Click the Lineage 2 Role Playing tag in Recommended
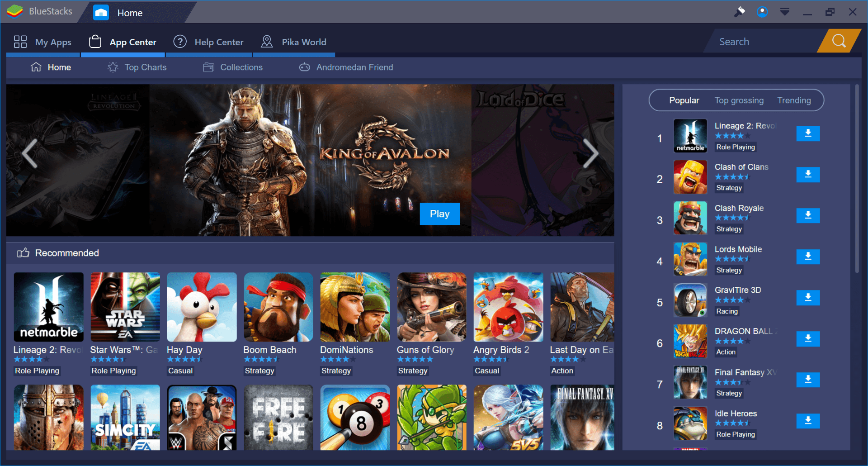This screenshot has width=868, height=466. (x=37, y=371)
